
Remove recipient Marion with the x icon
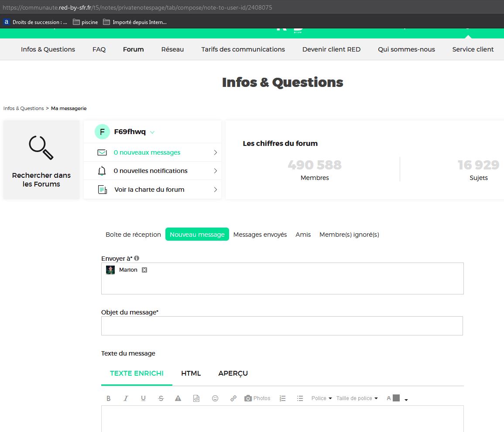(144, 270)
